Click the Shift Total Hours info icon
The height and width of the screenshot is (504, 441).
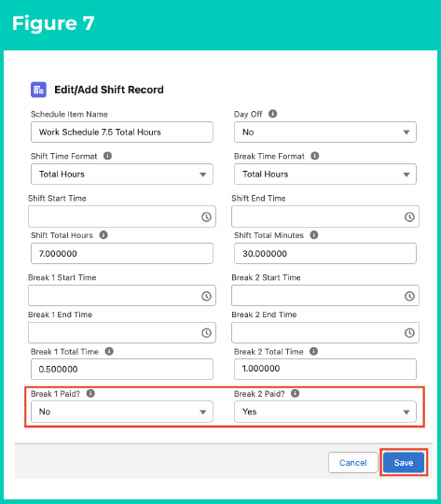pos(103,235)
